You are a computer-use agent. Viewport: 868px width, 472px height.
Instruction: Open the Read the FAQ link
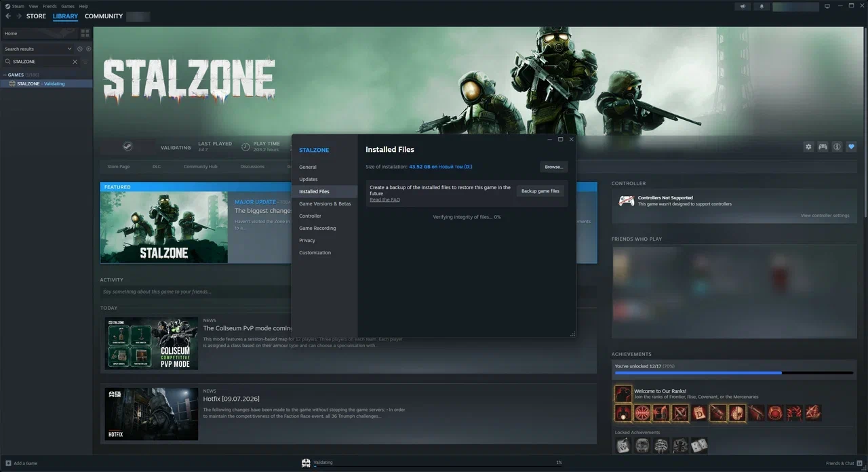384,199
